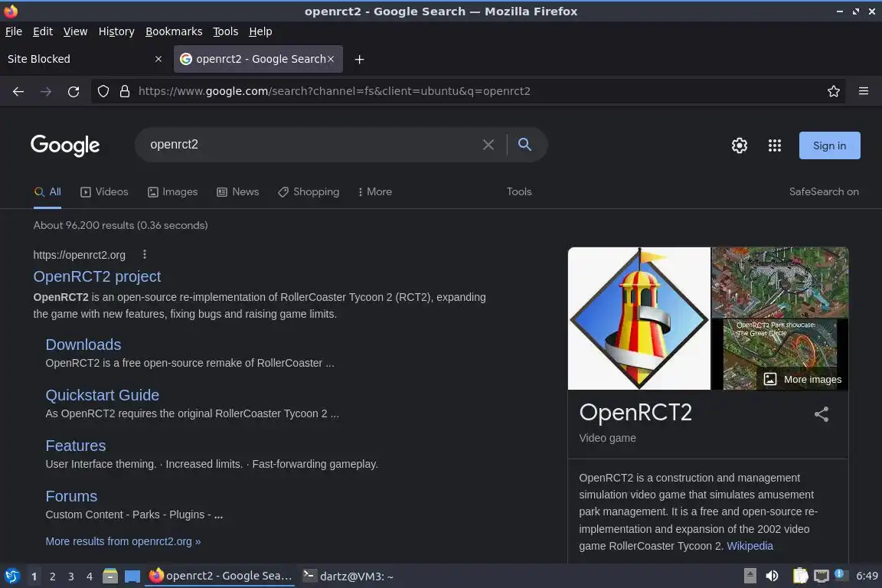Image resolution: width=882 pixels, height=588 pixels.
Task: Open the Google apps grid icon
Action: coord(775,145)
